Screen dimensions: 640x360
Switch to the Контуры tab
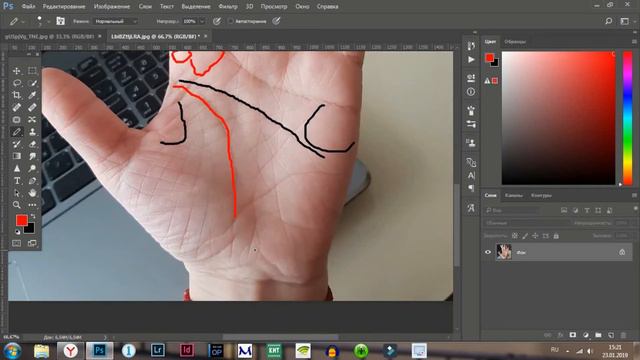coord(541,196)
